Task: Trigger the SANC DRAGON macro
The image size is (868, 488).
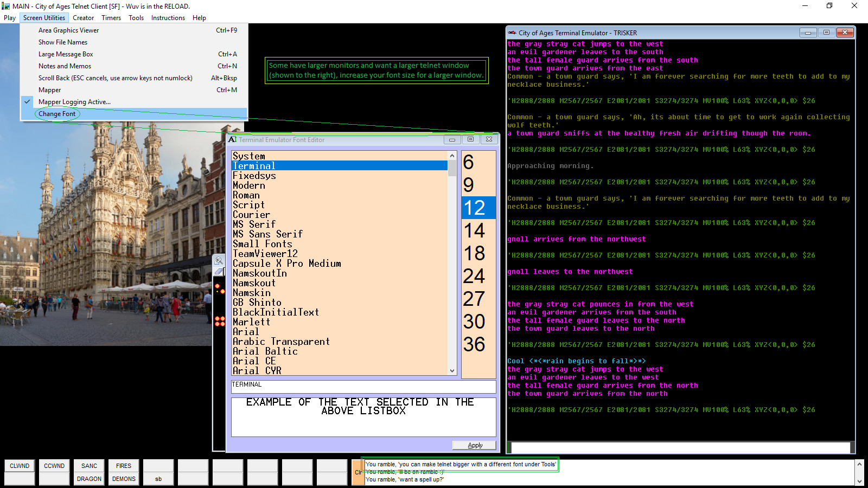Action: coord(88,472)
